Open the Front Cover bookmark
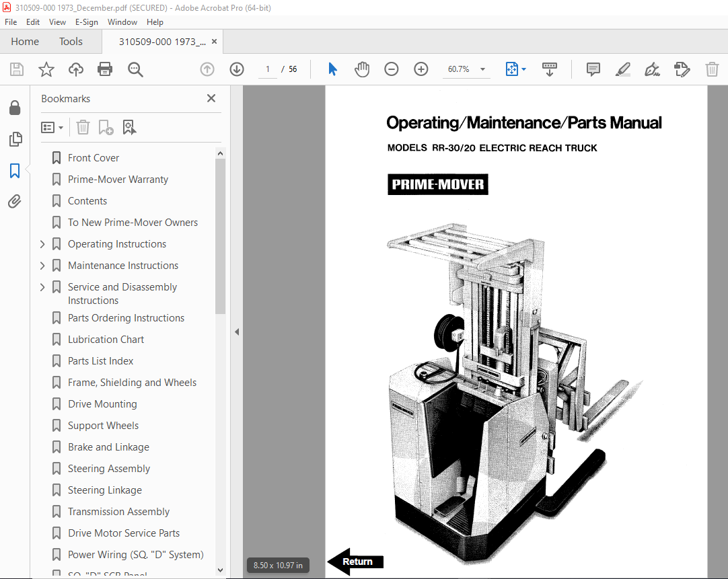This screenshot has width=728, height=579. (x=94, y=158)
